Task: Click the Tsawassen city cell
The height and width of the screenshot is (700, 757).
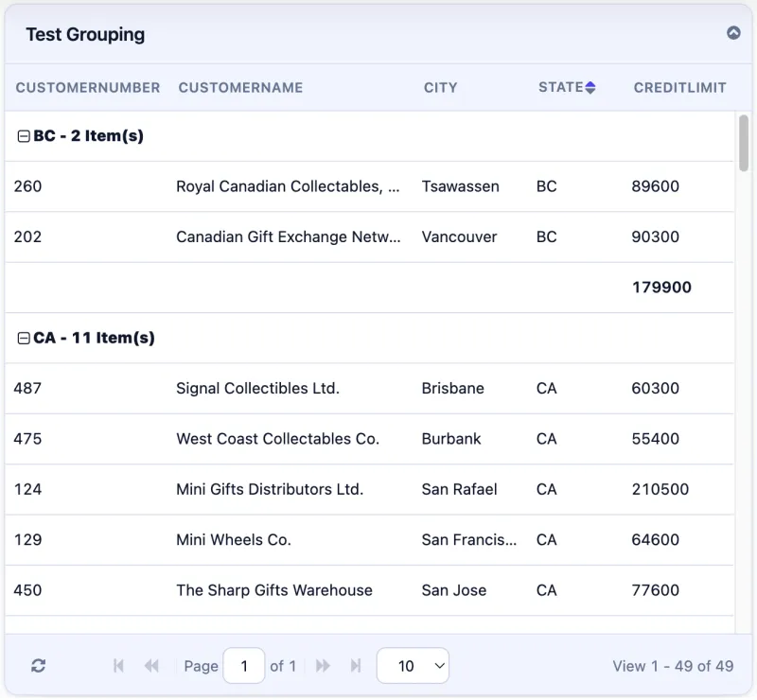Action: tap(460, 186)
